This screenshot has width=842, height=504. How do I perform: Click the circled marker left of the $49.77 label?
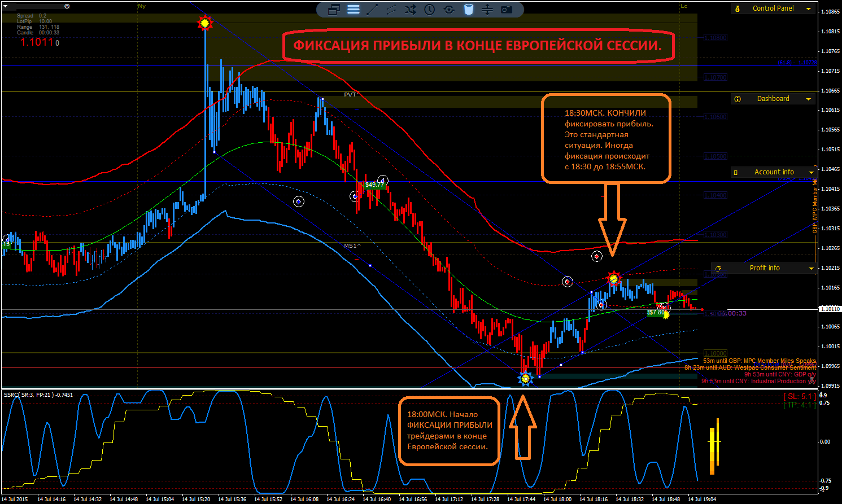(355, 196)
